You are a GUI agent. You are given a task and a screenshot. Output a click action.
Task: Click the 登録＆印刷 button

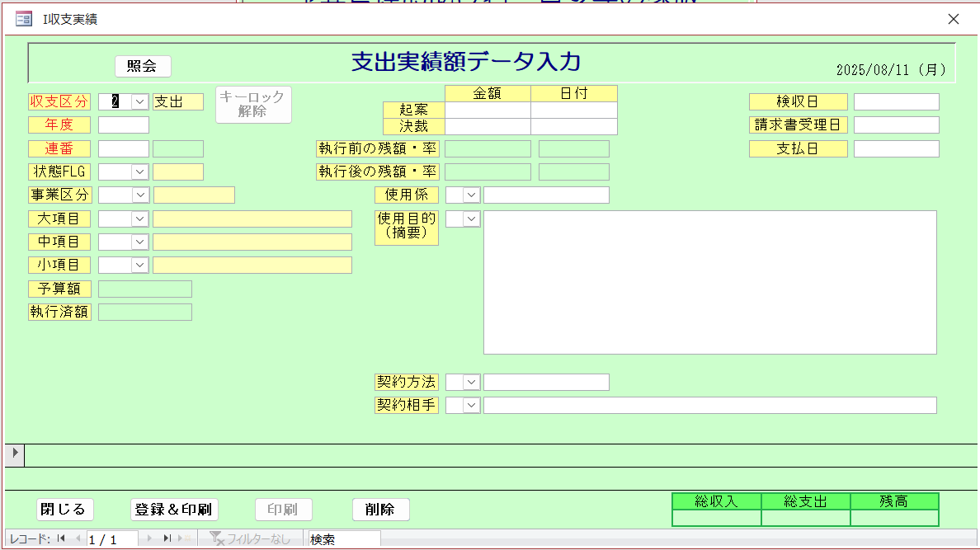[173, 510]
